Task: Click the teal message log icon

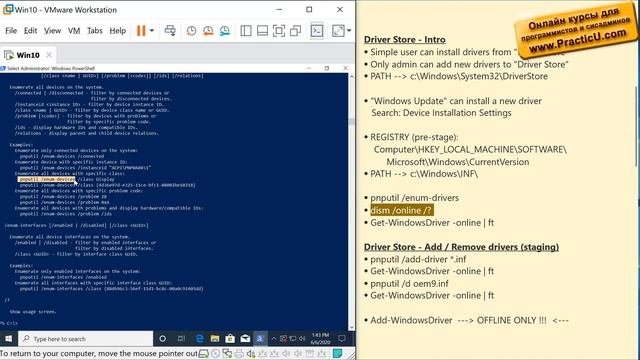Action: [x=338, y=353]
